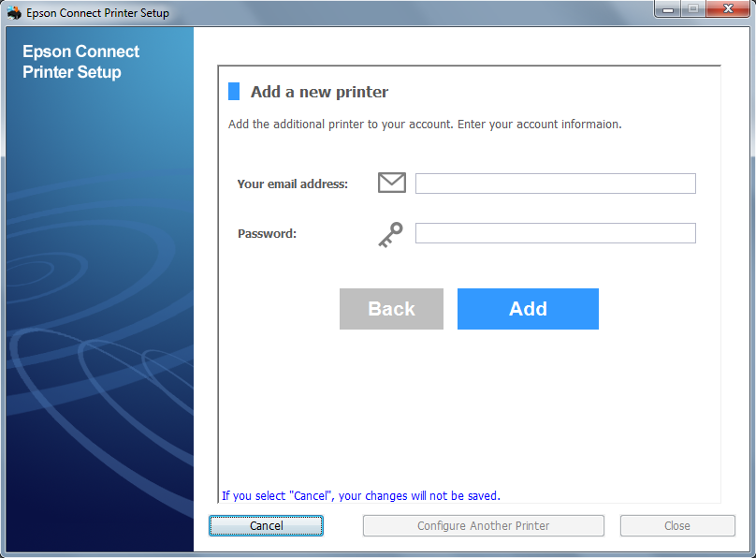
Task: Click the key icon next to Password
Action: coord(390,234)
